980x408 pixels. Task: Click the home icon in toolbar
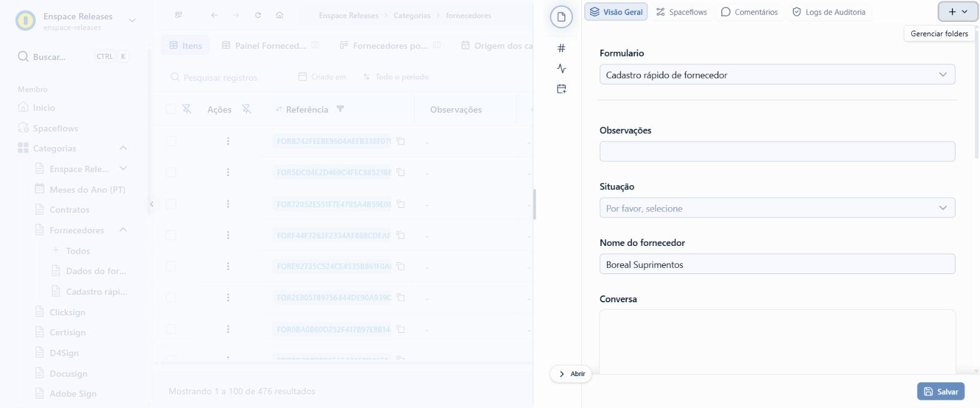[279, 15]
